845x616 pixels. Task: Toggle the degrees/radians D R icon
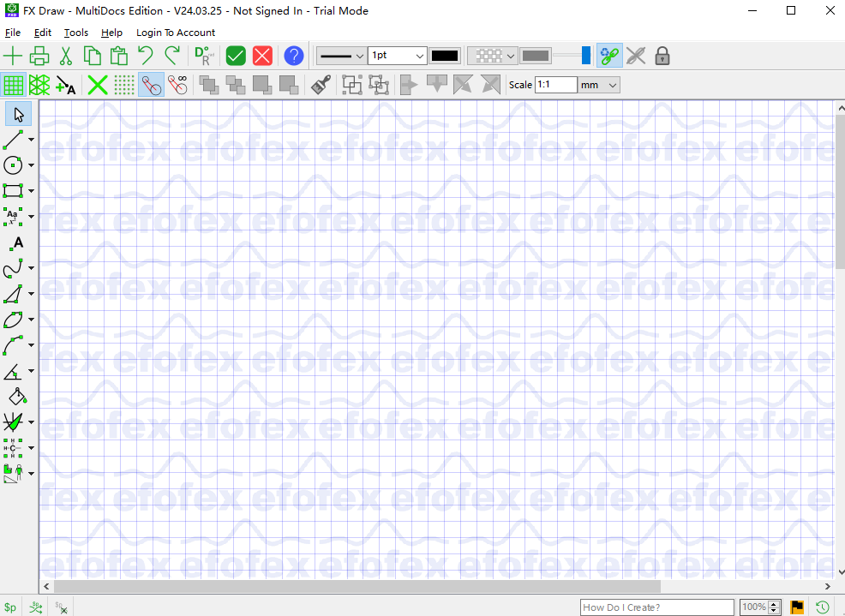point(204,56)
